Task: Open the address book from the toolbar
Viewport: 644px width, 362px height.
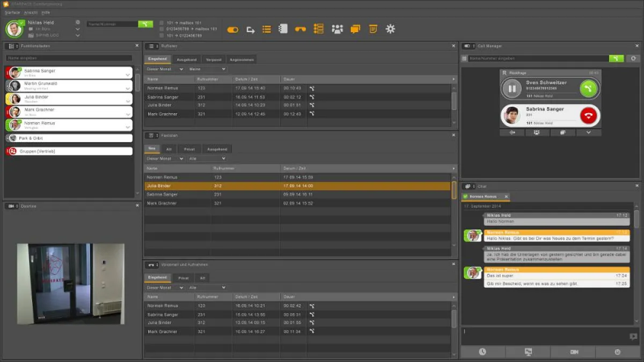Action: (x=283, y=28)
